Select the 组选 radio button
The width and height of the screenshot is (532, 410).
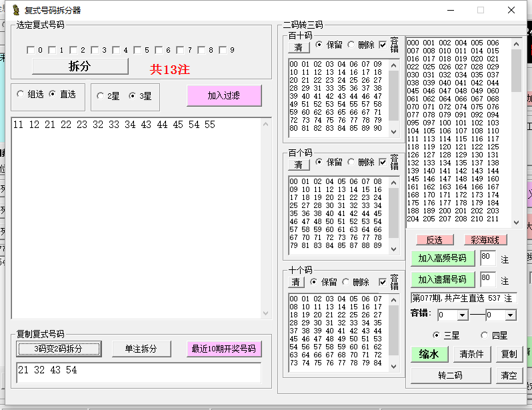point(20,95)
